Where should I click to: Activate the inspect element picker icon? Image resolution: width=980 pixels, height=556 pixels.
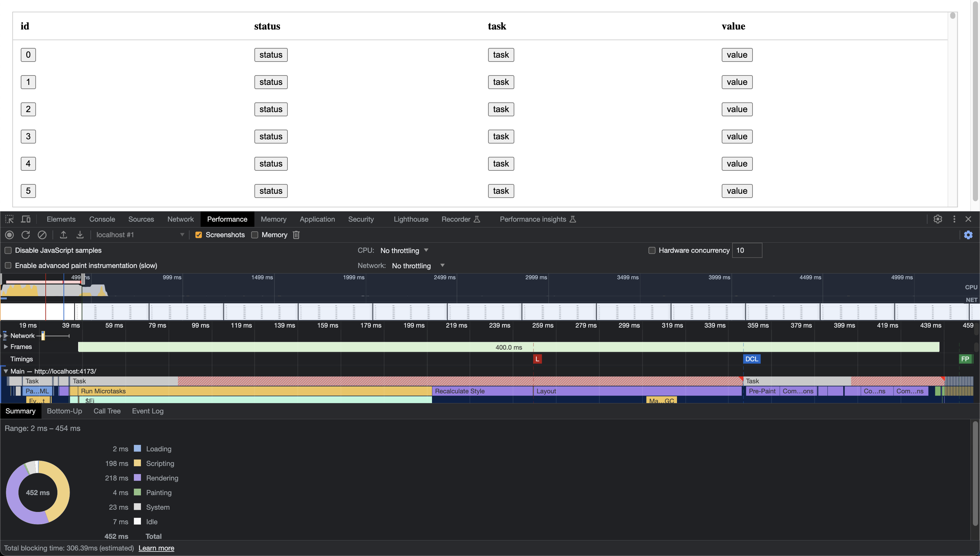pos(9,219)
